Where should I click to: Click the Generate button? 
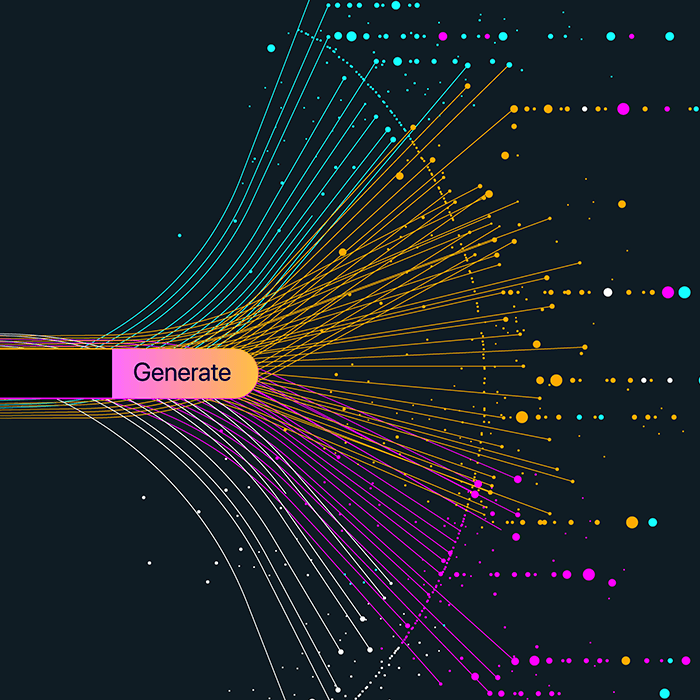[183, 373]
